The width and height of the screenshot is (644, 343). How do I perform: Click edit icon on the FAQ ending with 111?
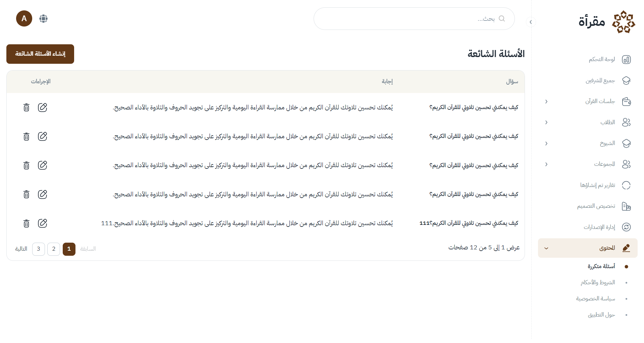coord(42,223)
